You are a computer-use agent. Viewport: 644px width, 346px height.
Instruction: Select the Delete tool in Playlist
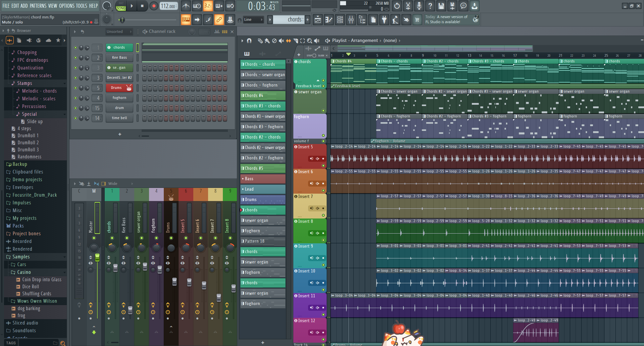[274, 41]
